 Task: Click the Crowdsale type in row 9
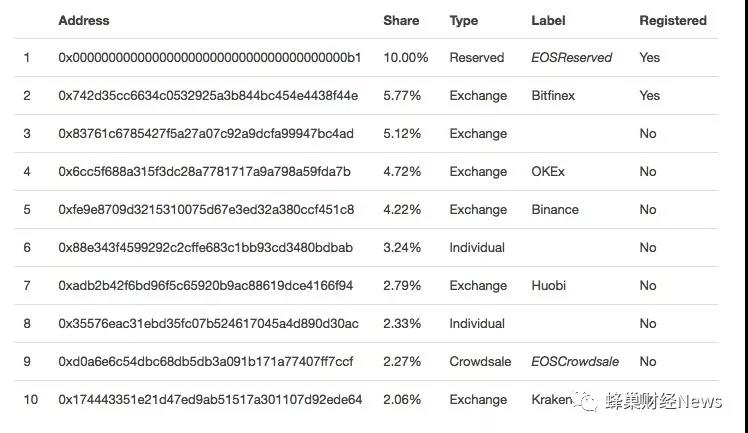point(480,361)
